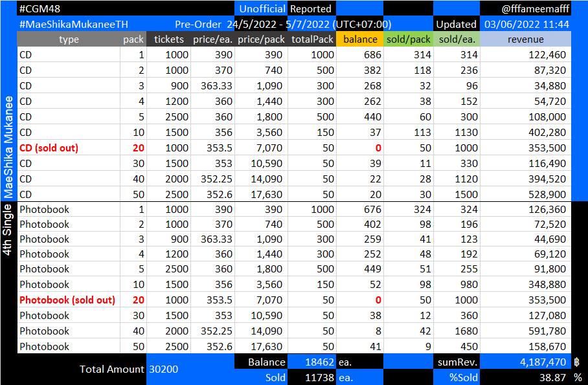This screenshot has width=588, height=385.
Task: Select sold/ea. value 1500 in CD pack 50 row
Action: point(457,194)
